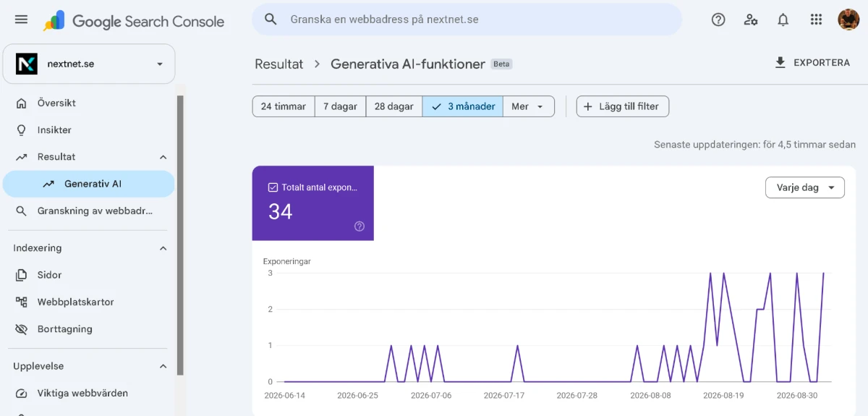This screenshot has width=868, height=416.
Task: Select the 24 timmar range
Action: click(x=284, y=106)
